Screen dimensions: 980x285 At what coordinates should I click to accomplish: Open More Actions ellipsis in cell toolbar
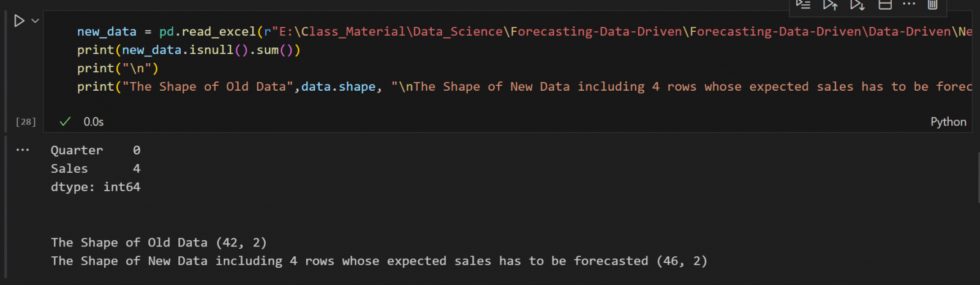click(909, 4)
